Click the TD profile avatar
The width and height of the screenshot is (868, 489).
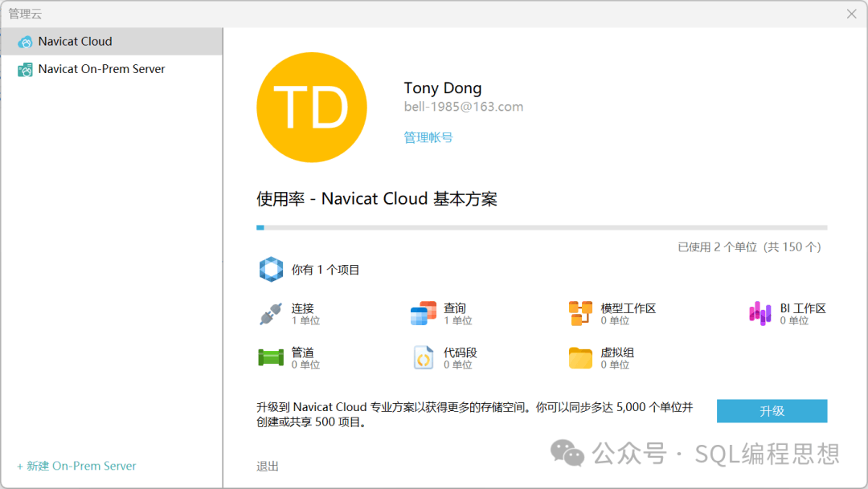(x=312, y=108)
